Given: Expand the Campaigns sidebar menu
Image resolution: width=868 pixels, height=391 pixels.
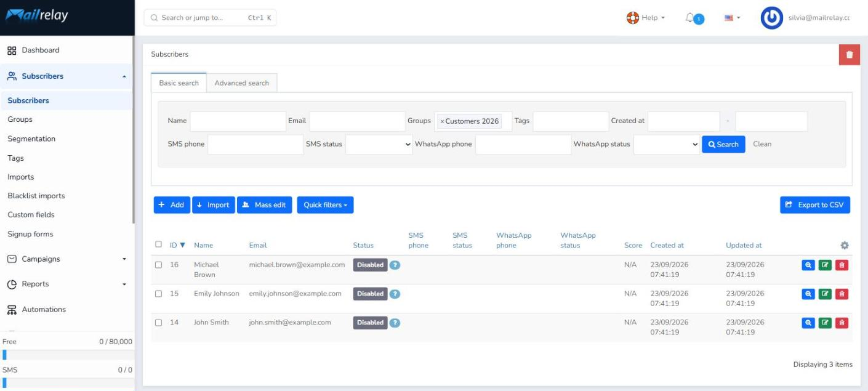Looking at the screenshot, I should click(66, 259).
